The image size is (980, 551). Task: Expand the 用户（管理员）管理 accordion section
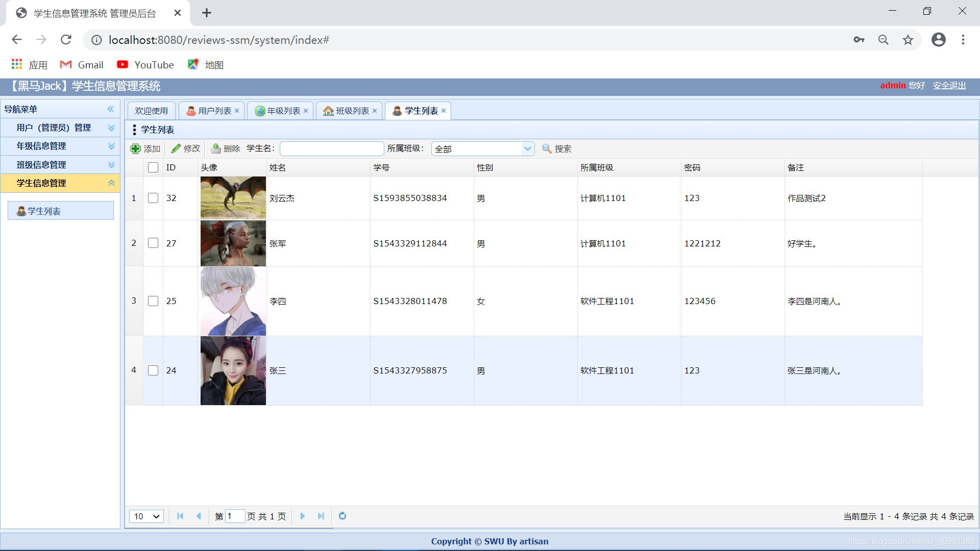[x=60, y=128]
